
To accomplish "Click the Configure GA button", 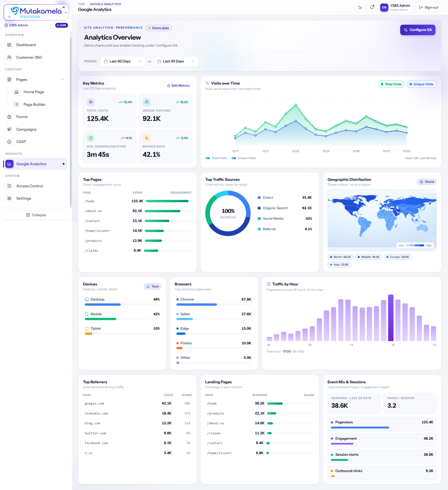I will (x=418, y=30).
